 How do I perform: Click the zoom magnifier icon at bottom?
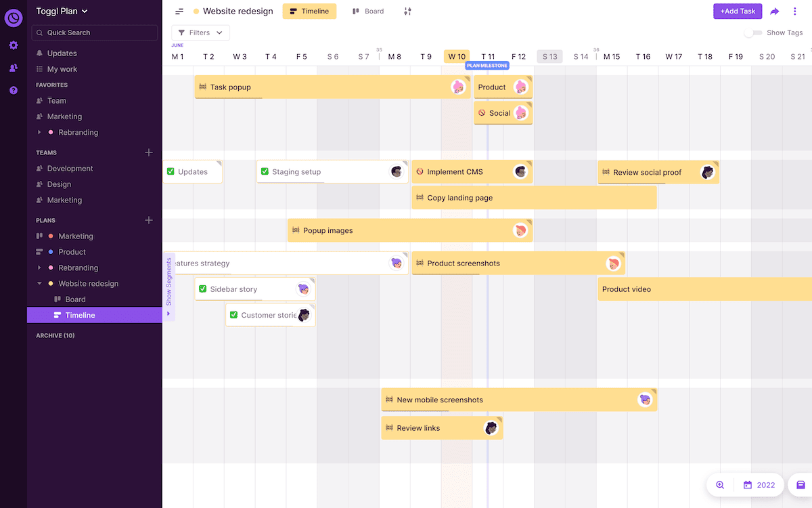click(719, 485)
